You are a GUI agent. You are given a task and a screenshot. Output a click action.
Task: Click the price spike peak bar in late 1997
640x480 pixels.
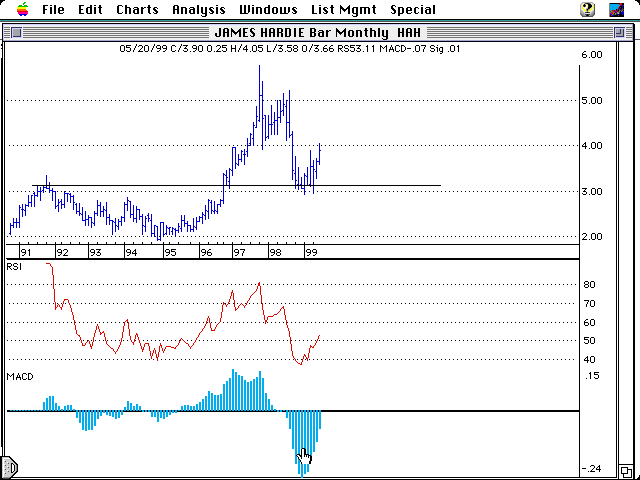260,94
